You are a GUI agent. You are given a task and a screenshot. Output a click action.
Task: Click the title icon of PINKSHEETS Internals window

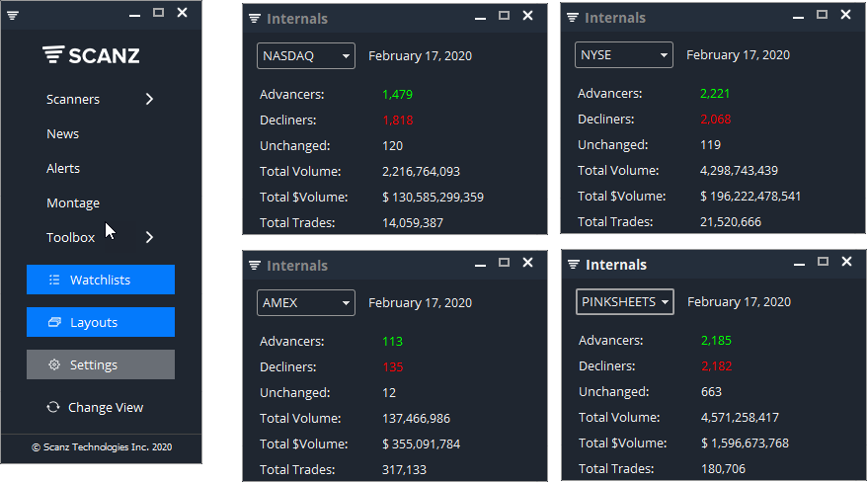coord(574,265)
